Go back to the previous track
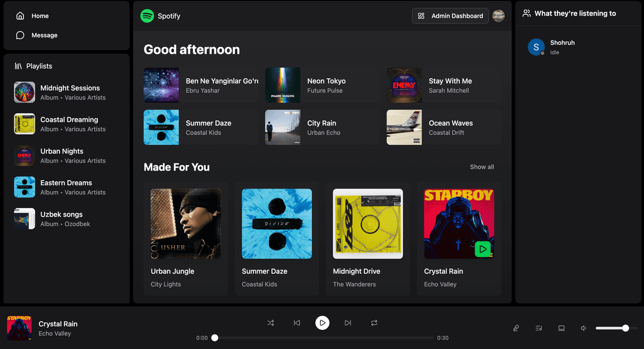The image size is (644, 349). [x=297, y=323]
